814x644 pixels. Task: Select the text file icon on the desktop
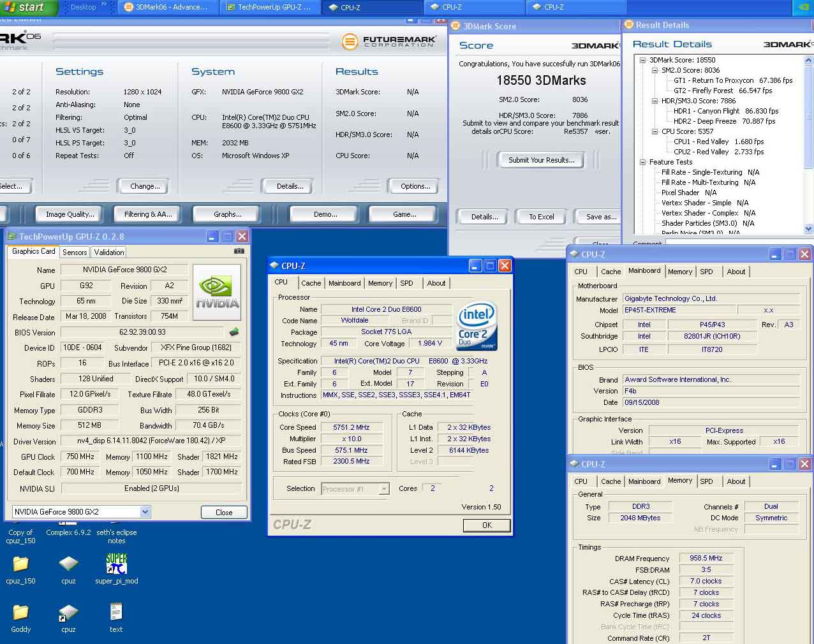pos(115,617)
